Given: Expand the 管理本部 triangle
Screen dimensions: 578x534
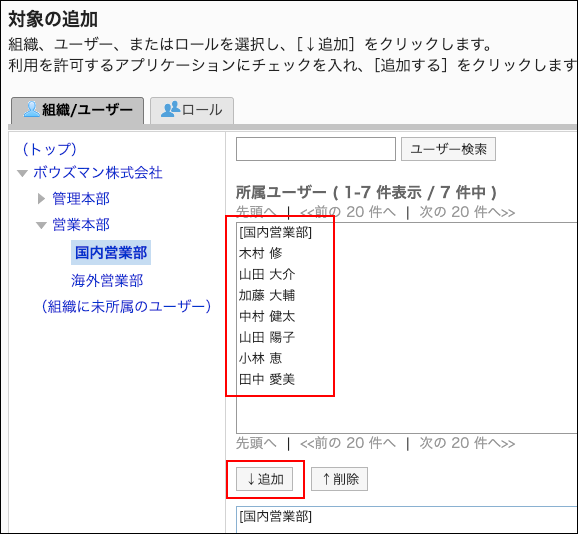Looking at the screenshot, I should click(x=41, y=199).
